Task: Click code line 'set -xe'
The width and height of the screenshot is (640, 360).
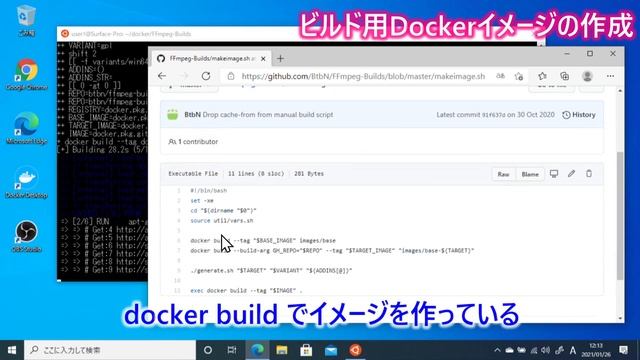Action: (x=202, y=200)
